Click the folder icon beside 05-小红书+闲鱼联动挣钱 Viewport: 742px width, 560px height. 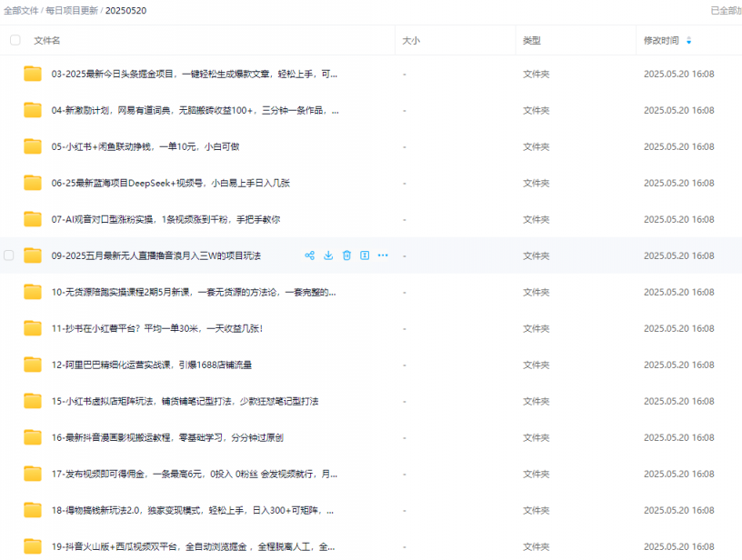[33, 146]
